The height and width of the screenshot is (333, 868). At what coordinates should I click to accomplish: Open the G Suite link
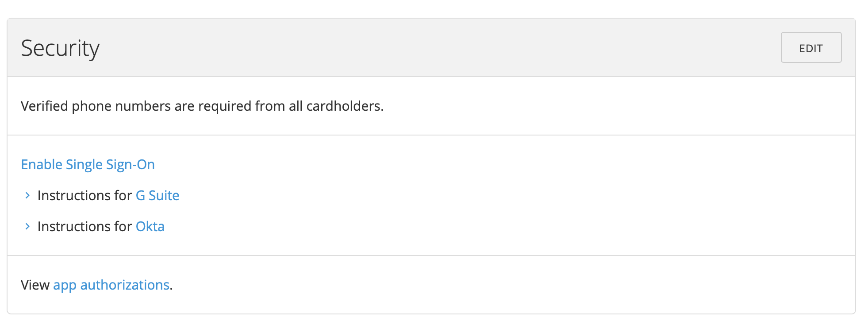[157, 195]
